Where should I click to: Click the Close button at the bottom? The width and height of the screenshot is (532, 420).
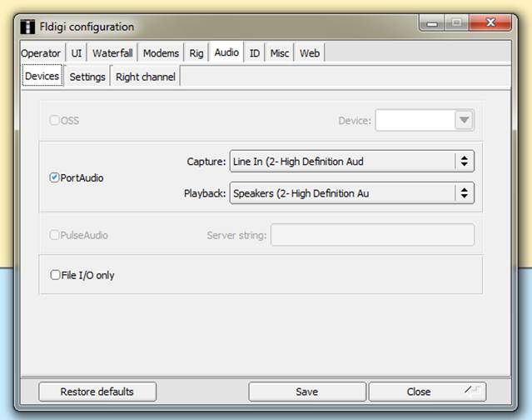tap(419, 392)
